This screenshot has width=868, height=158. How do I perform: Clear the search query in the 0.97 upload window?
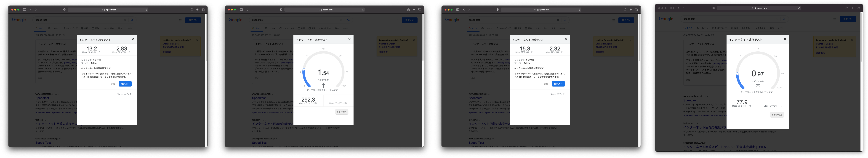pyautogui.click(x=776, y=19)
